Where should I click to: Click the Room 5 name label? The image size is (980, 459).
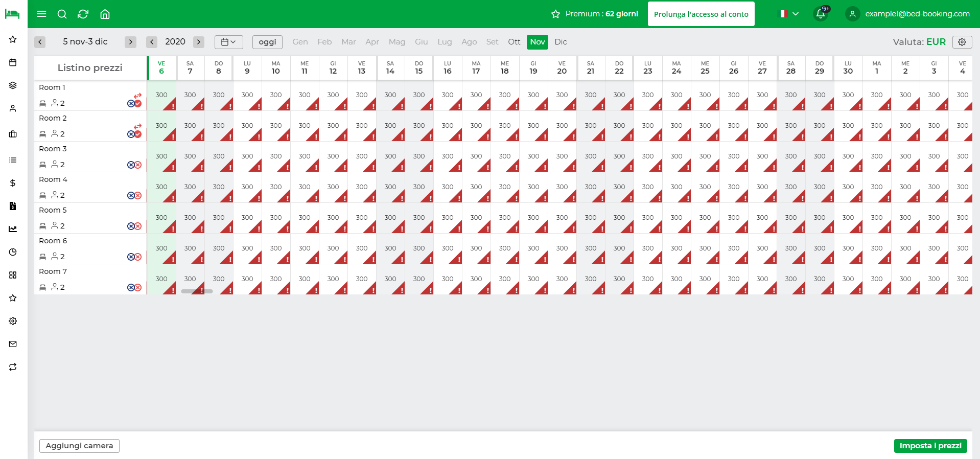coord(53,210)
